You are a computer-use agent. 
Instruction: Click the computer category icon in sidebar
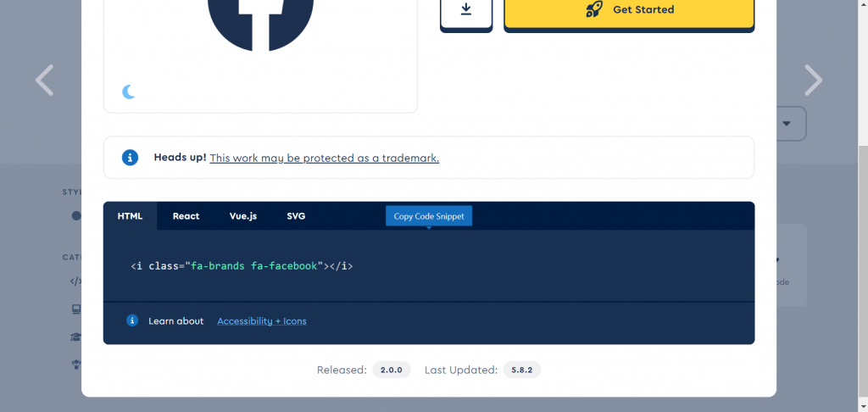coord(76,309)
